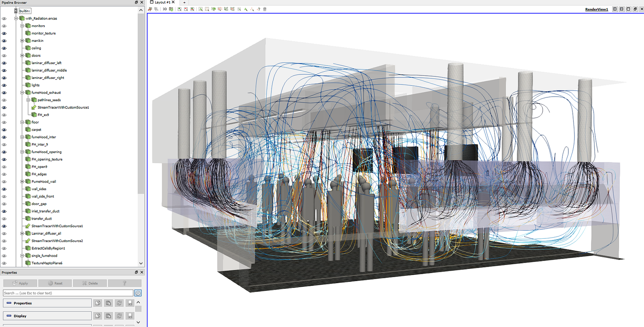The image size is (644, 327).
Task: Split RenderView1 vertically
Action: [621, 9]
